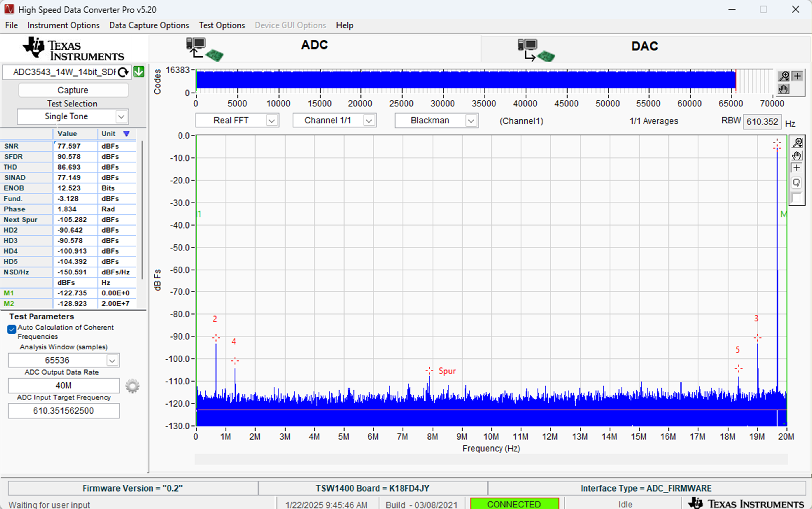Screen dimensions: 812x509
Task: Switch to the DAC tab
Action: (644, 46)
